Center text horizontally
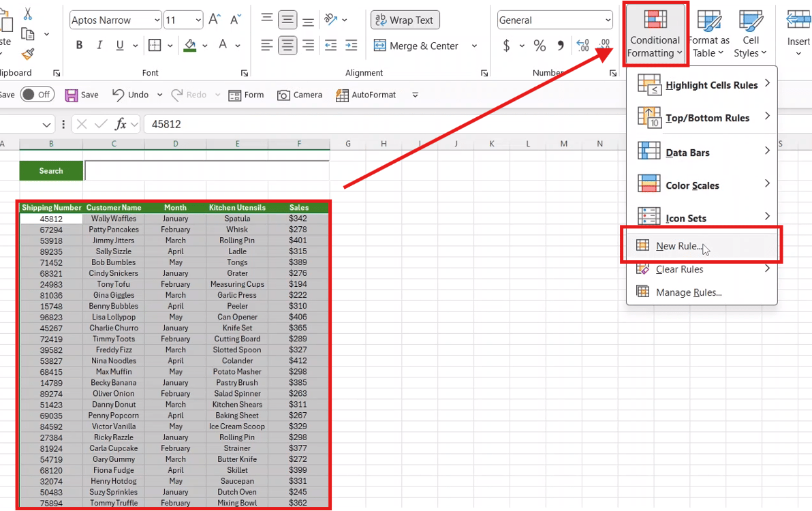Screen dimensions: 812x511 (287, 46)
